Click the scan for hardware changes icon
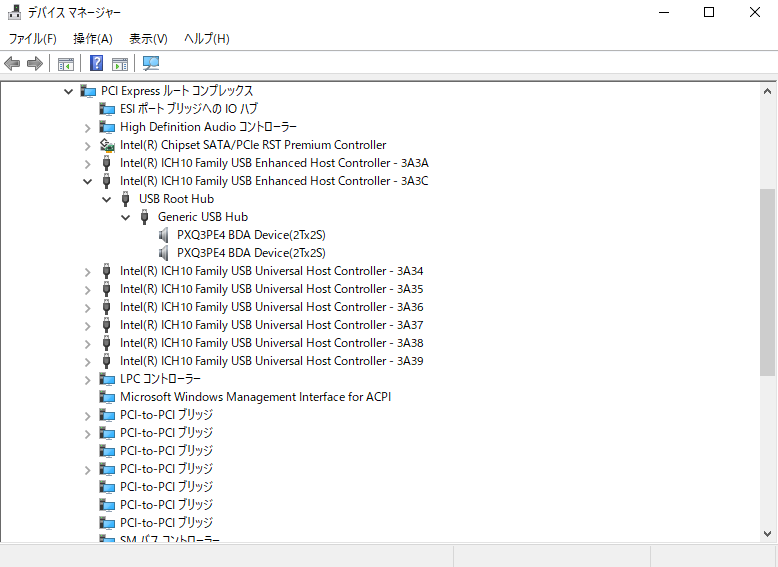778x567 pixels. (x=150, y=63)
